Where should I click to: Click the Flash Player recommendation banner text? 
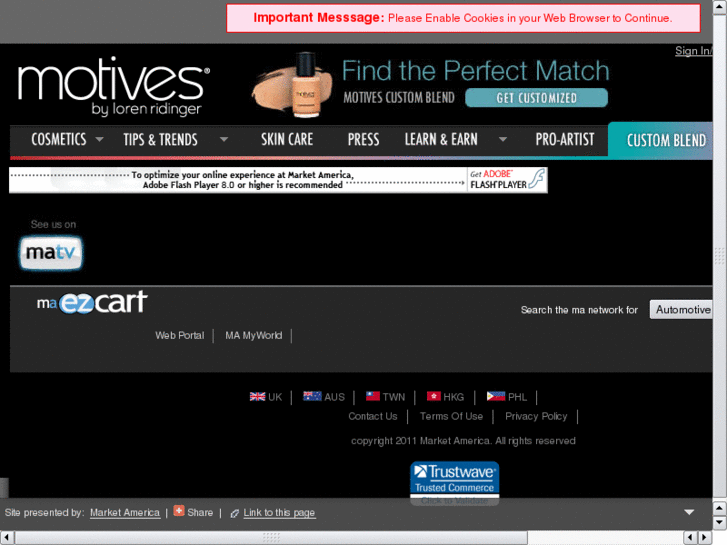[x=242, y=180]
